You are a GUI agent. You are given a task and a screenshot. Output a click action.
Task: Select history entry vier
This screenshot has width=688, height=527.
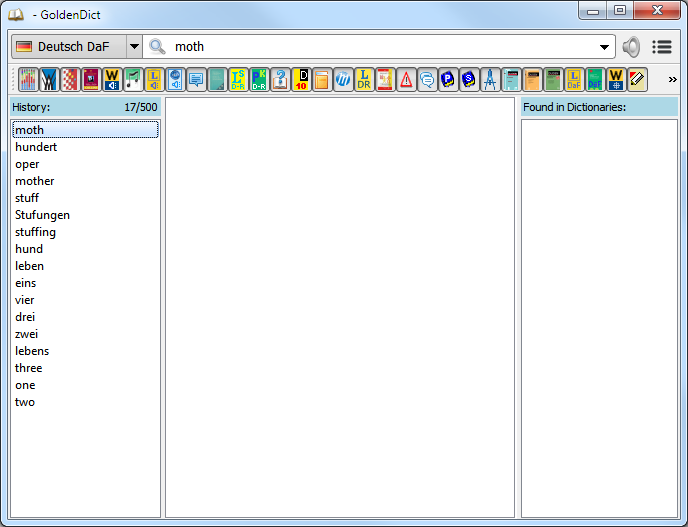pyautogui.click(x=86, y=300)
